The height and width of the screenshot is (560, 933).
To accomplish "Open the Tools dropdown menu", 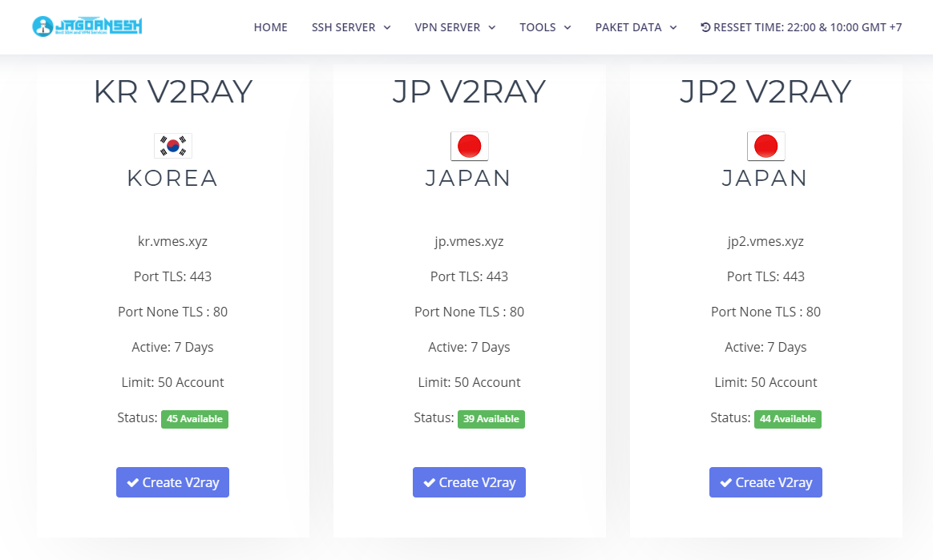I will coord(545,27).
